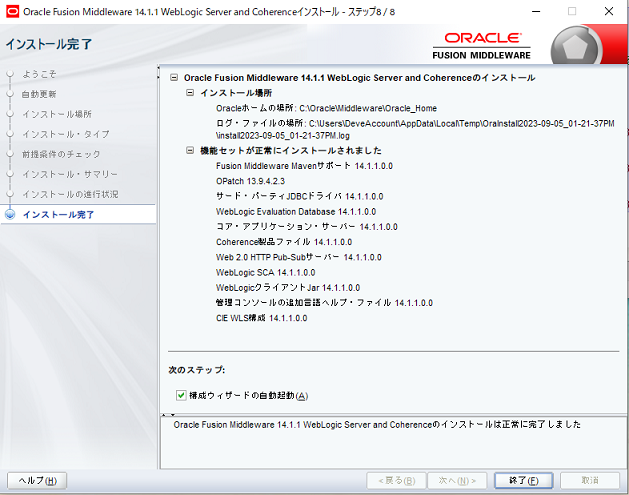Collapse the Oracle Fusion Middleware 14.1.1 root node
Viewport: 629px width, 495px height.
point(174,77)
